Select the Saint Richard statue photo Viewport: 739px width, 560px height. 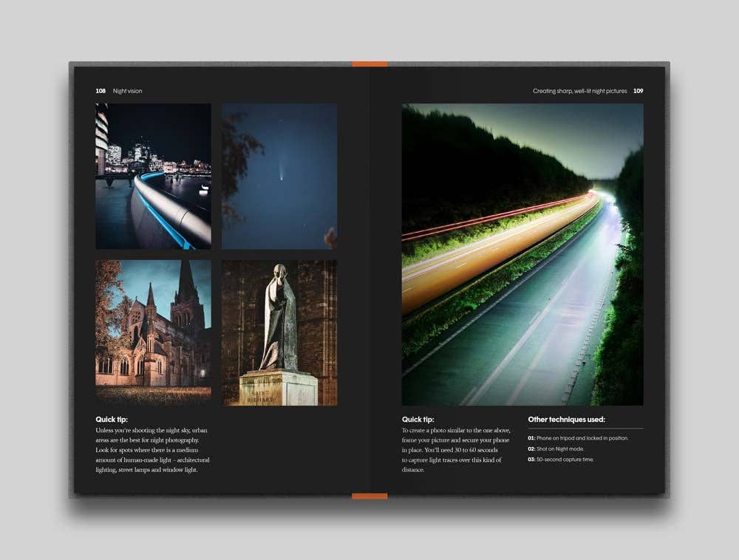click(278, 332)
